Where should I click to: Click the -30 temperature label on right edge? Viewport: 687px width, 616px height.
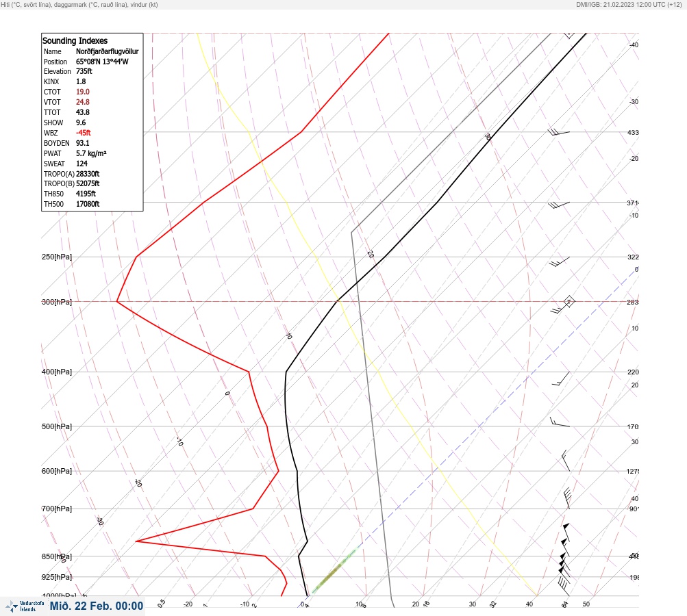pyautogui.click(x=634, y=101)
